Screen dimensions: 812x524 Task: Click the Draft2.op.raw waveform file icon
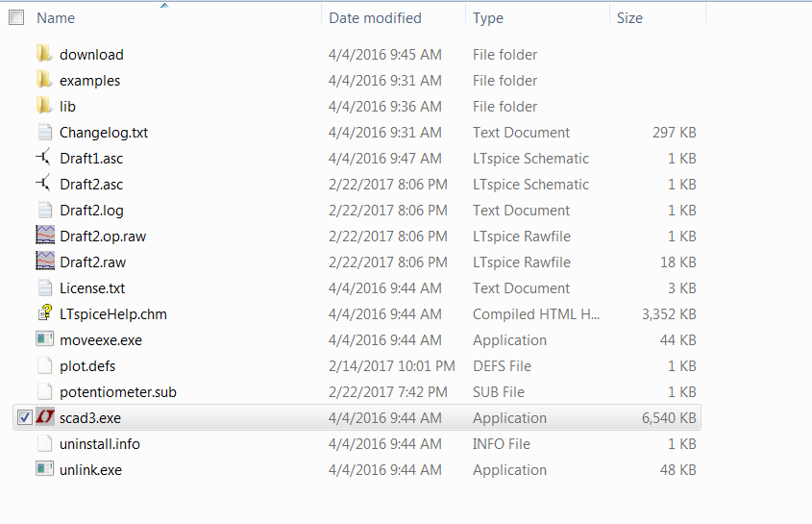click(44, 236)
